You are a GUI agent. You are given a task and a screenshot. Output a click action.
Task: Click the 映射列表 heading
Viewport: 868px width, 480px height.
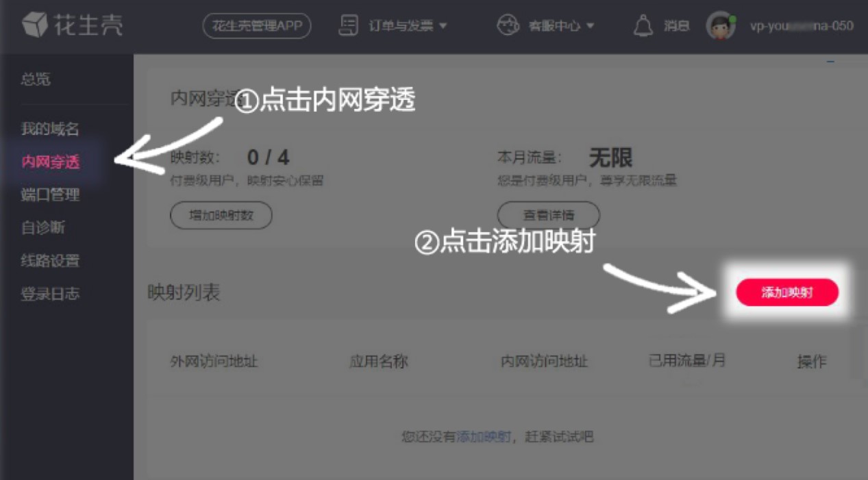(184, 292)
